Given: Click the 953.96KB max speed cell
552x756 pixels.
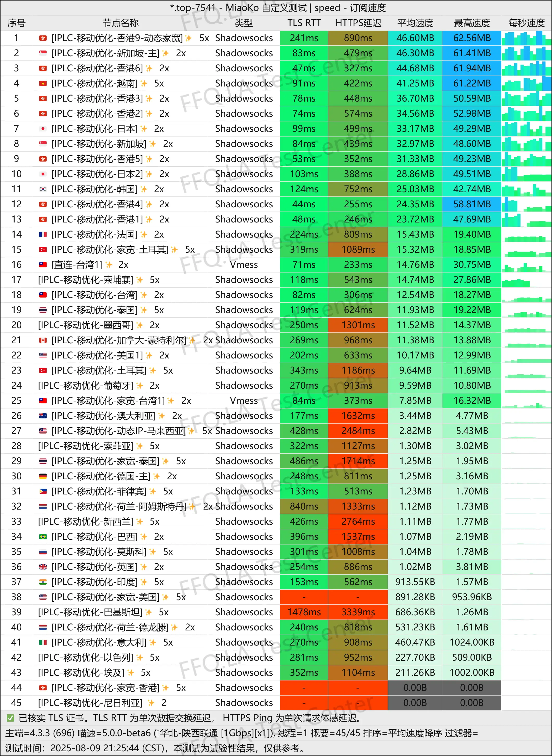Looking at the screenshot, I should point(472,597).
